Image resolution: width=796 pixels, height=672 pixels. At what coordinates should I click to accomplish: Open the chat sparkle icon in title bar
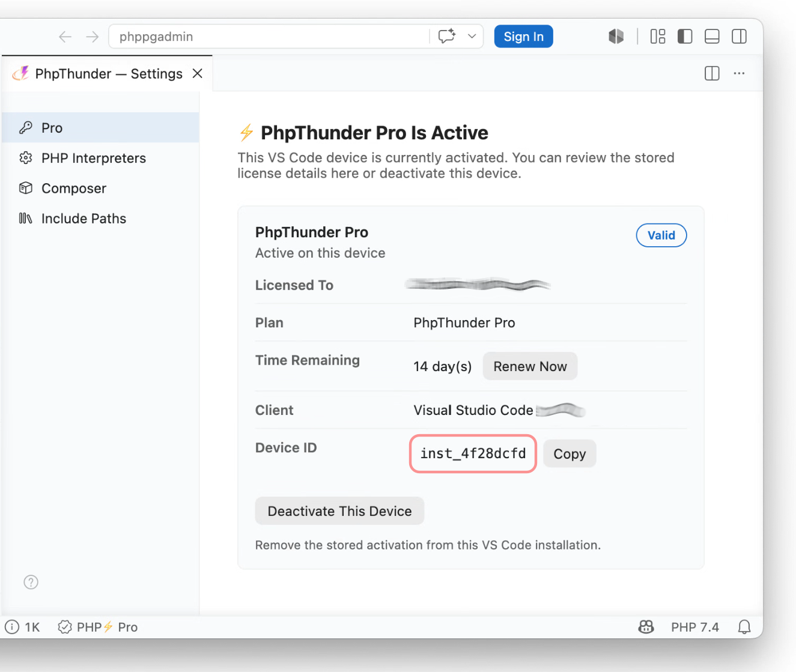pyautogui.click(x=447, y=36)
